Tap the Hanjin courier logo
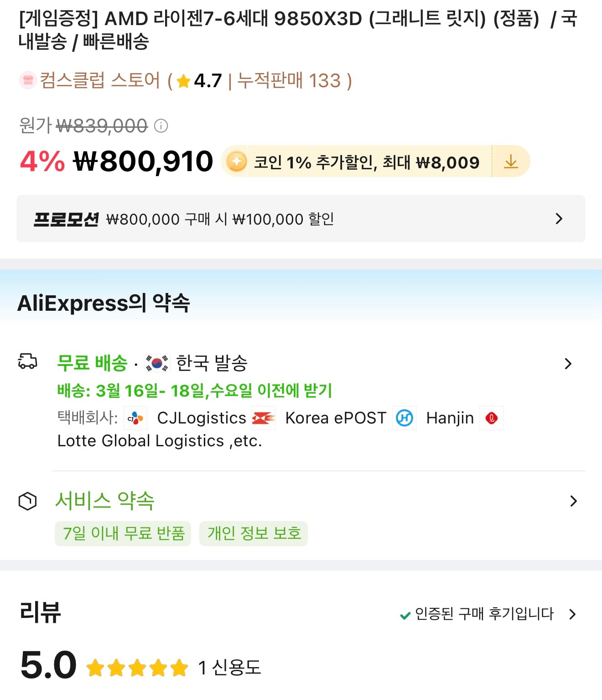The image size is (602, 700). [405, 418]
